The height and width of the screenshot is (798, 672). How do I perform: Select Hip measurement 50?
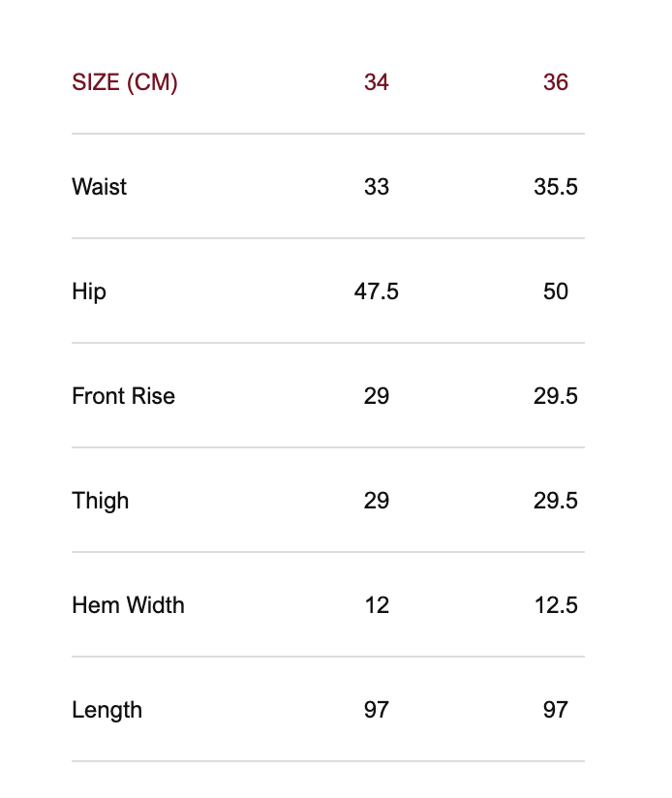click(556, 292)
